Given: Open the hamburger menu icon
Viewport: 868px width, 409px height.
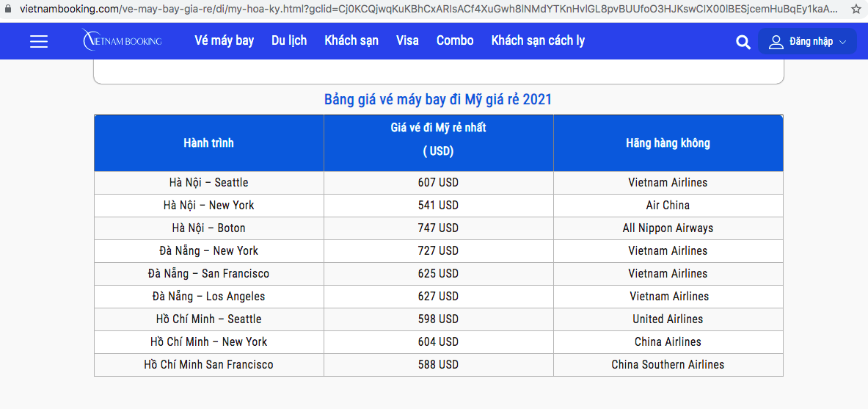Looking at the screenshot, I should 39,41.
